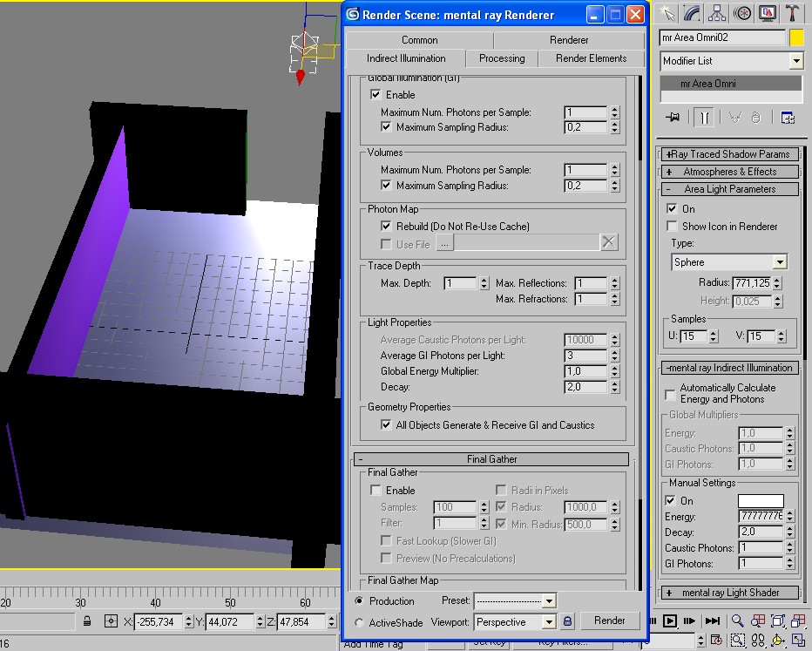Select the Zoom Region tool
Viewport: 812px width, 651px height.
coord(737,641)
